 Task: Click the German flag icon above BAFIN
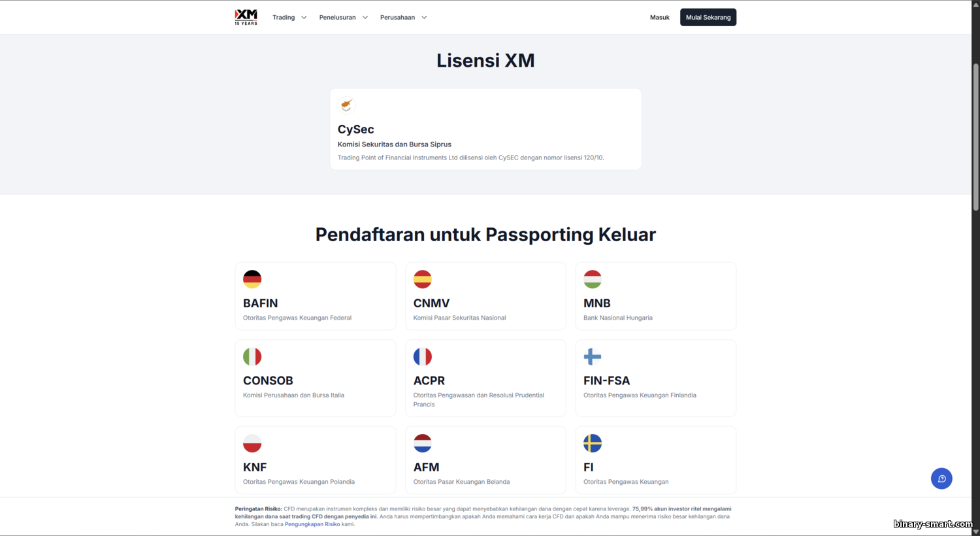click(x=252, y=279)
